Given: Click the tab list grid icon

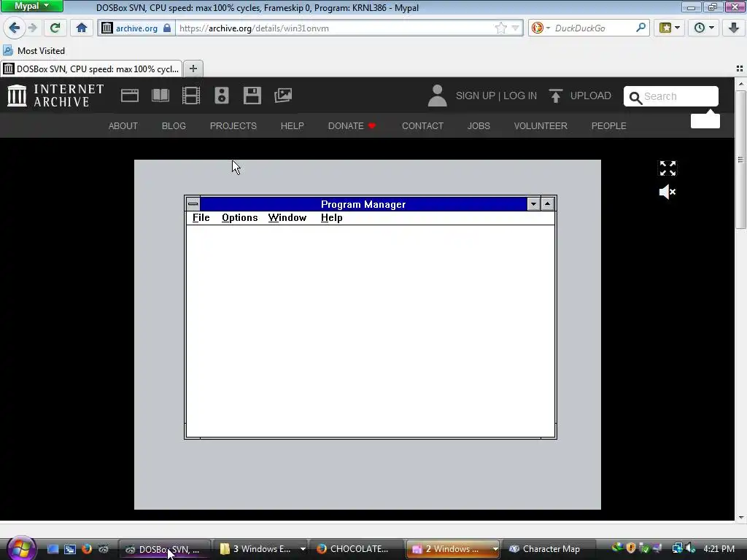Looking at the screenshot, I should tap(740, 69).
